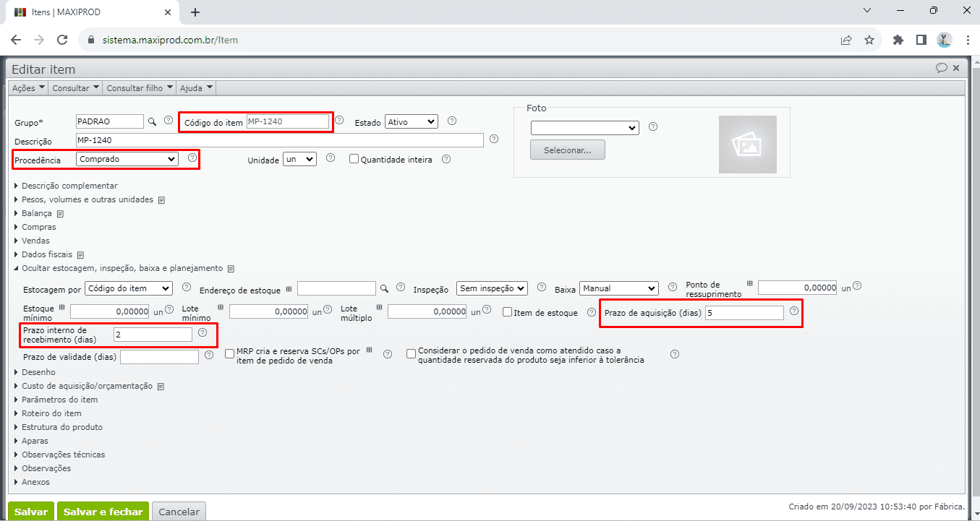
Task: Show help for the Procedência field
Action: 192,158
